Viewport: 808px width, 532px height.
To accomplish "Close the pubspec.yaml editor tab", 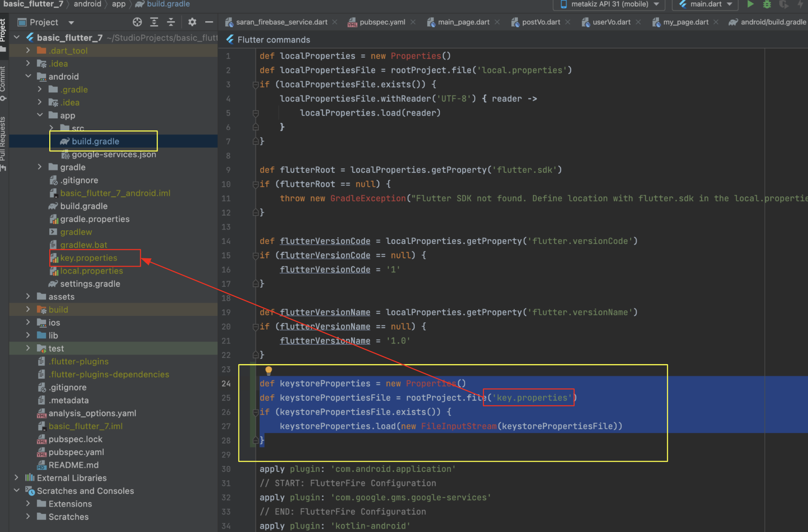I will tap(413, 22).
